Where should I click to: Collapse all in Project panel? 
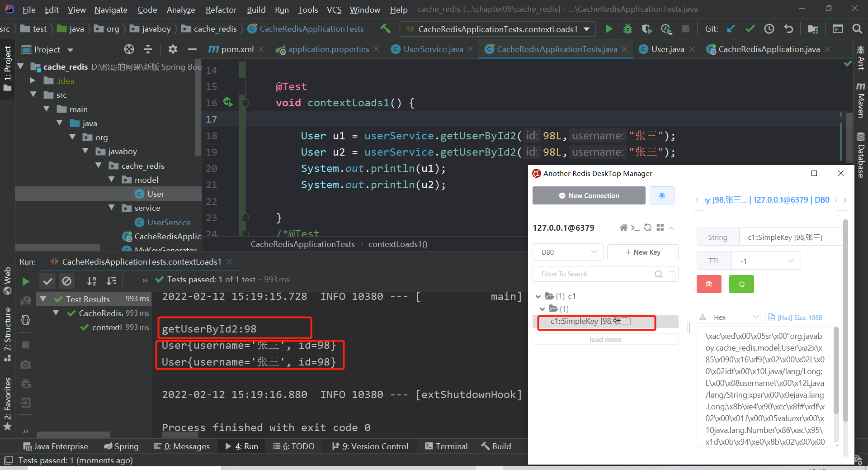148,49
